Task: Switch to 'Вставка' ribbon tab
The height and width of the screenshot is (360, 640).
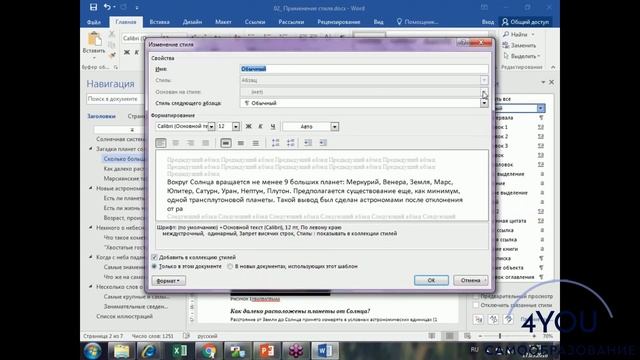Action: (x=159, y=22)
